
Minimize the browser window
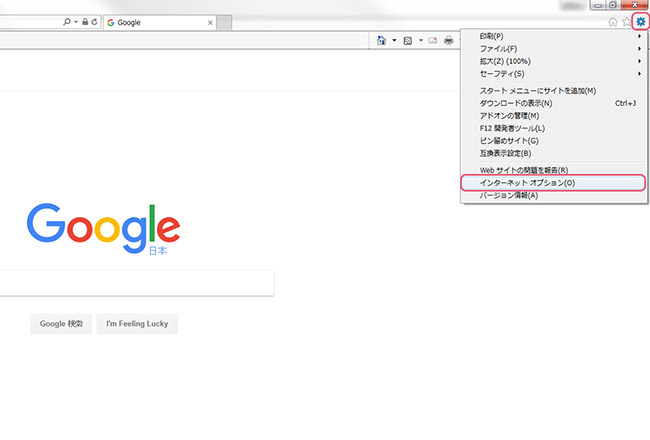598,5
